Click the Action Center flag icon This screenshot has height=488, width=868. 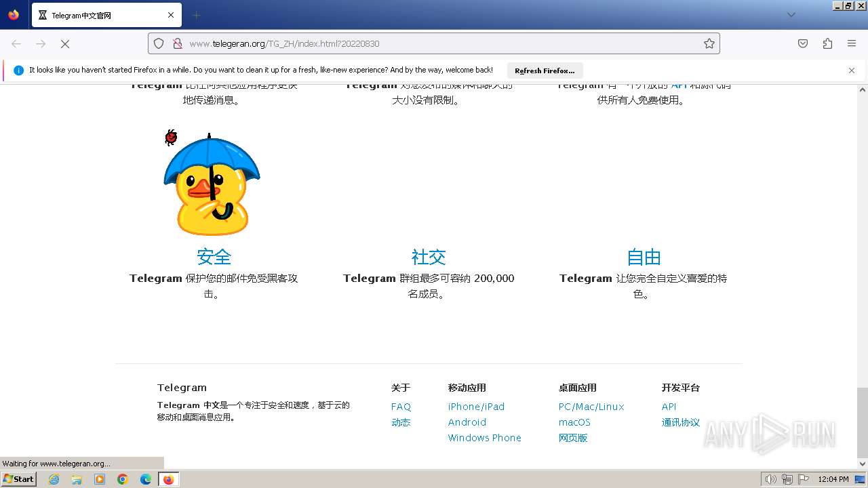click(804, 479)
